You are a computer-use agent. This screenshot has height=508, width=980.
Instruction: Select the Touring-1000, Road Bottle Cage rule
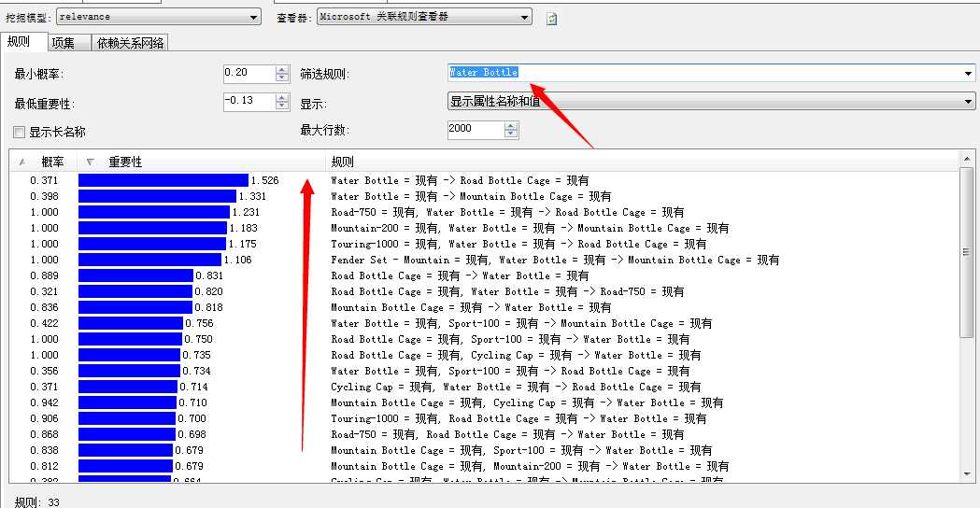point(484,418)
